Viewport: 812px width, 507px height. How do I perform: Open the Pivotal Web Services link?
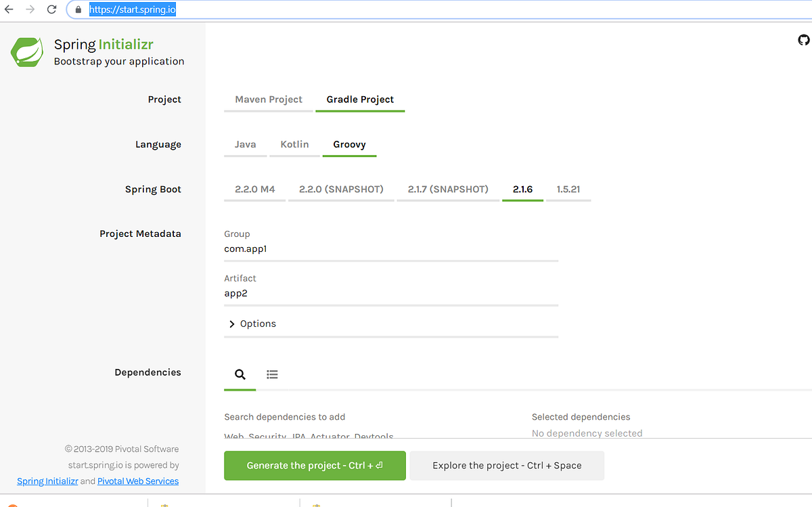click(x=137, y=481)
